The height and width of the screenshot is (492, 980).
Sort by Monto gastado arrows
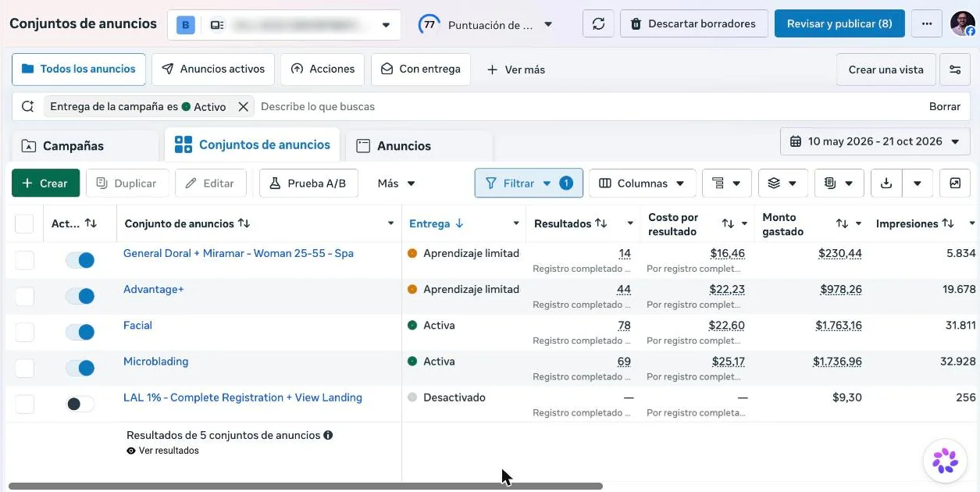[x=842, y=223]
